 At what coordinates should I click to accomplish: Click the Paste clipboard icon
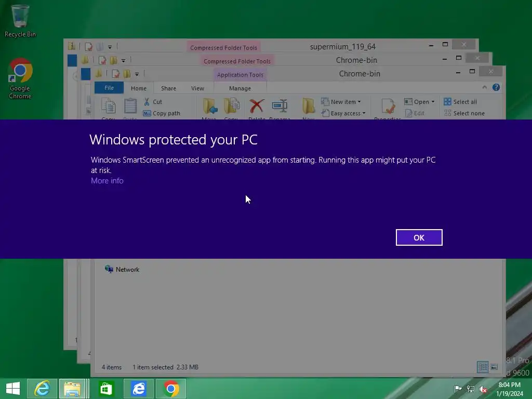130,106
